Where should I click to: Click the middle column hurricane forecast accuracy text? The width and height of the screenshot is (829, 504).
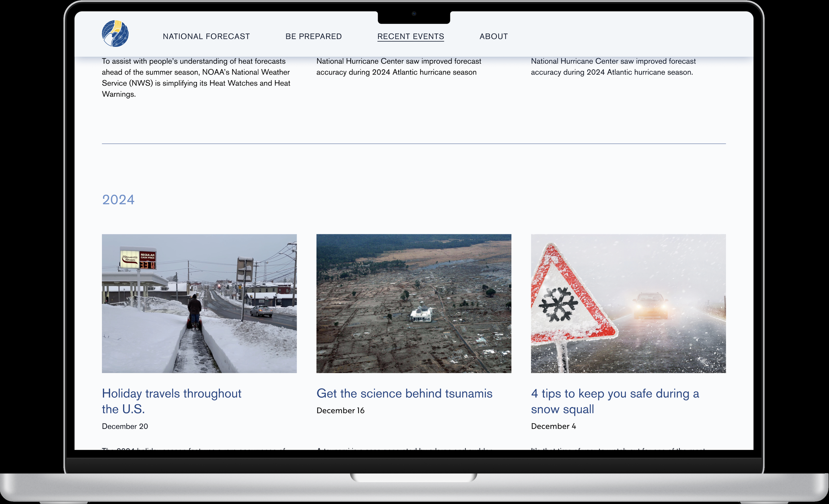click(399, 67)
